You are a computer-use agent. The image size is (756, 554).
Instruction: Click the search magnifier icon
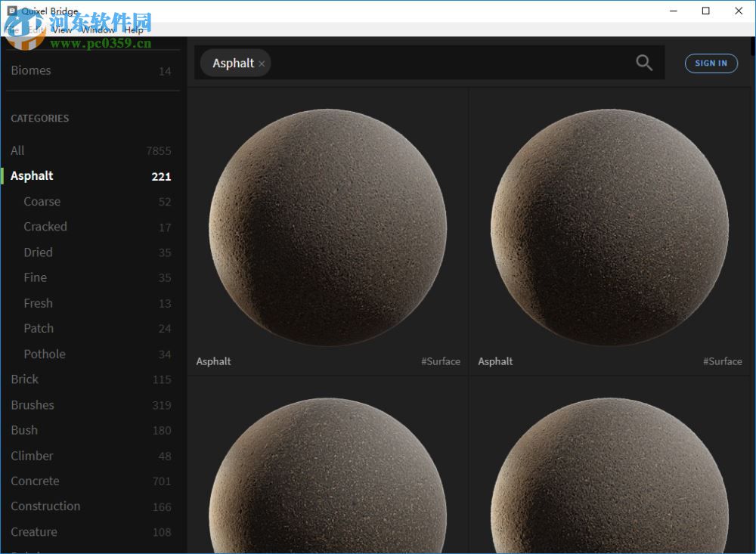coord(644,63)
